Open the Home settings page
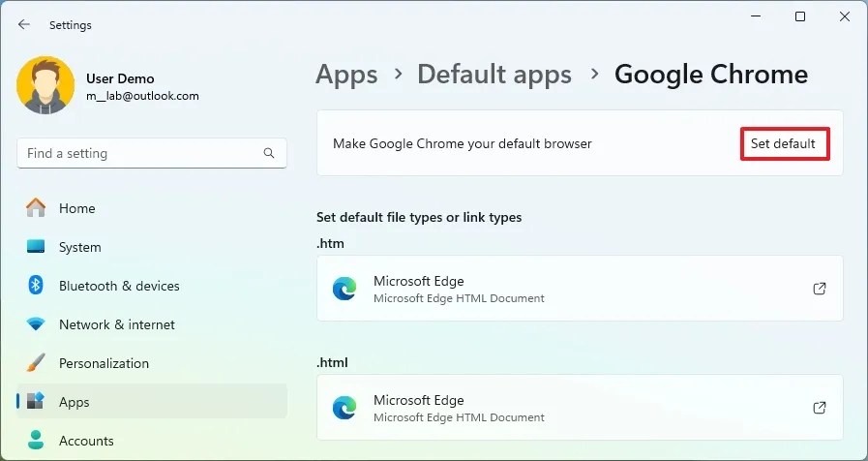The image size is (868, 461). [x=152, y=208]
